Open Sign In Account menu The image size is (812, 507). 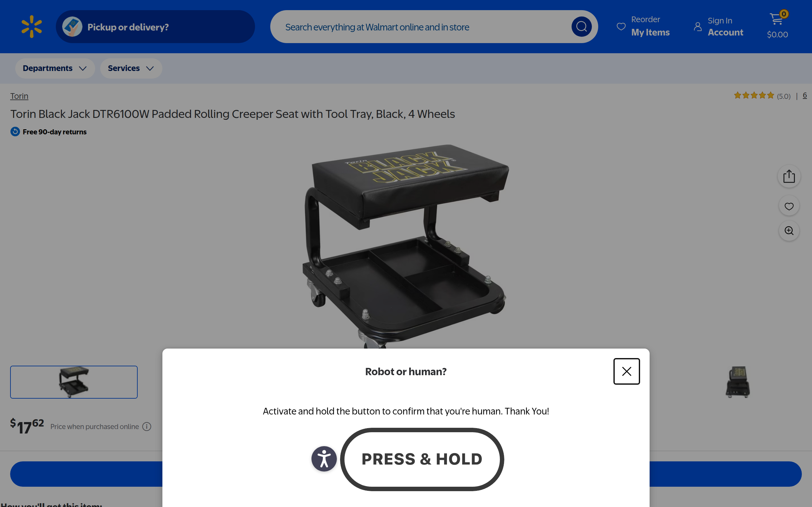[x=719, y=26]
